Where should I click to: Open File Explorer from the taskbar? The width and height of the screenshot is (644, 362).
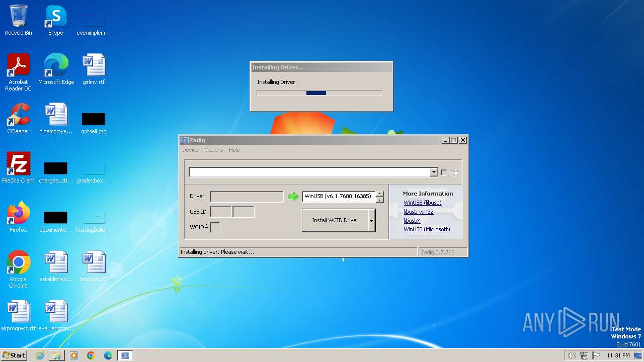57,355
